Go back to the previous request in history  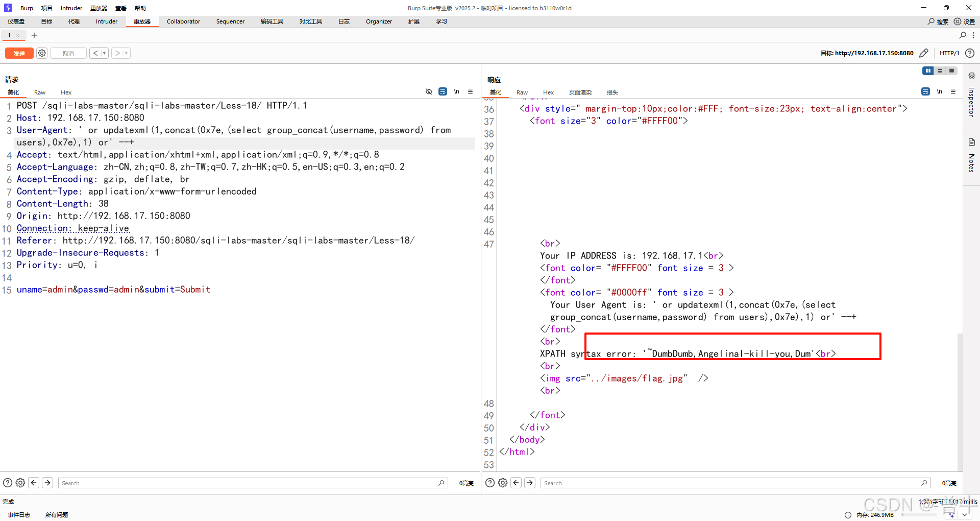[95, 53]
